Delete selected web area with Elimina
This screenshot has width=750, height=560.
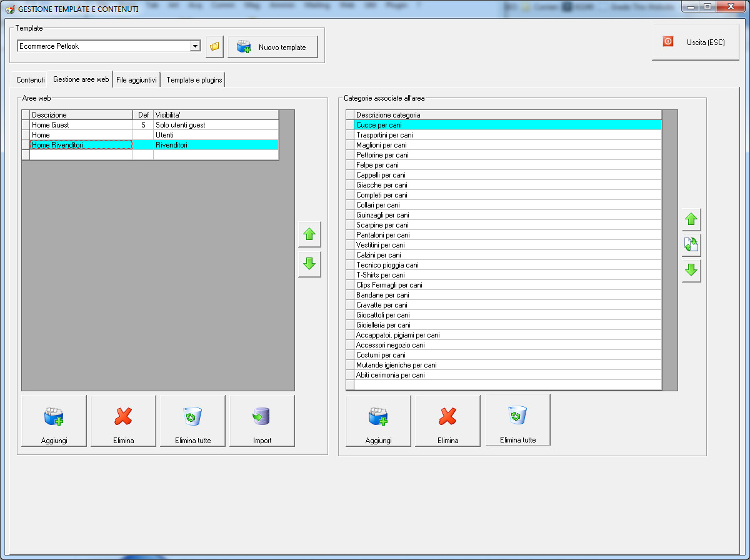(x=123, y=421)
